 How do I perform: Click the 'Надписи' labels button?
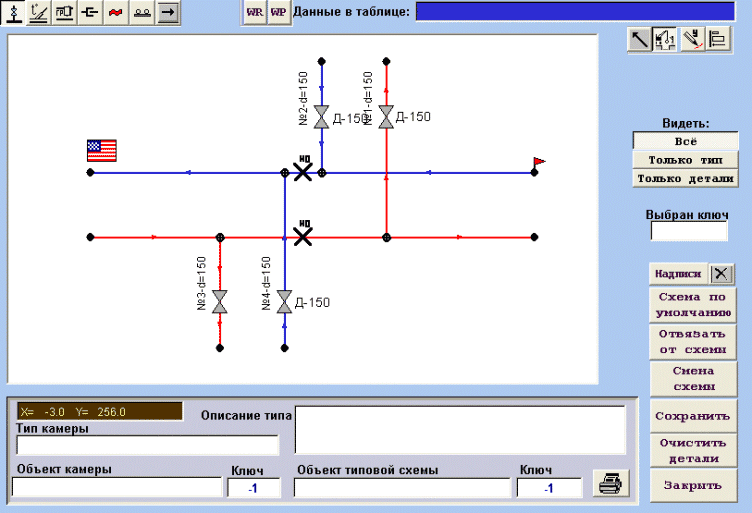click(678, 273)
